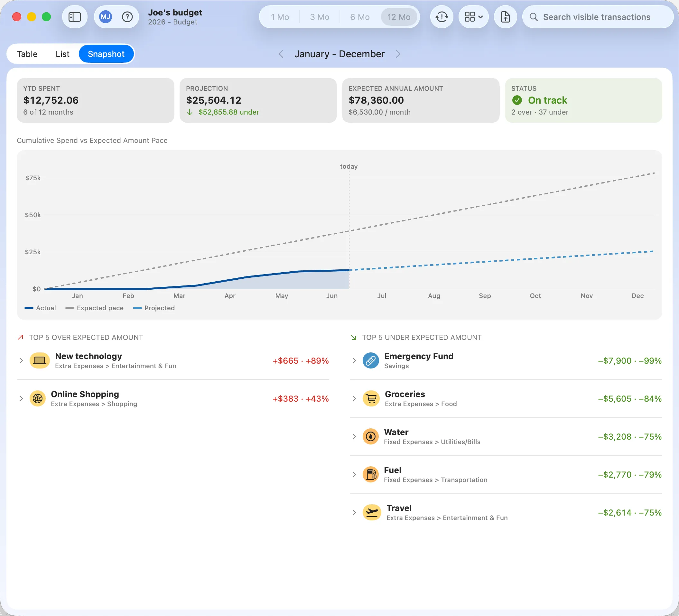Click the Projected legend swatch
This screenshot has width=679, height=616.
click(x=137, y=308)
